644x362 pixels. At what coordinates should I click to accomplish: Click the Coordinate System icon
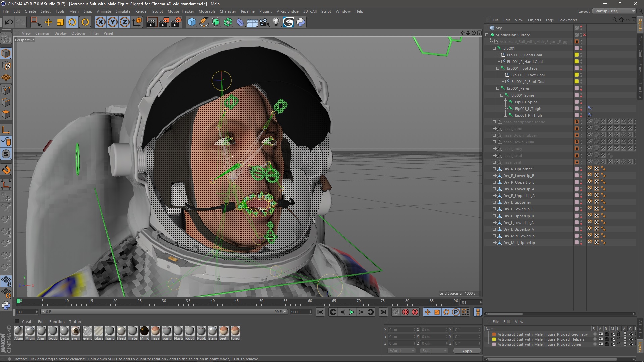click(x=137, y=22)
